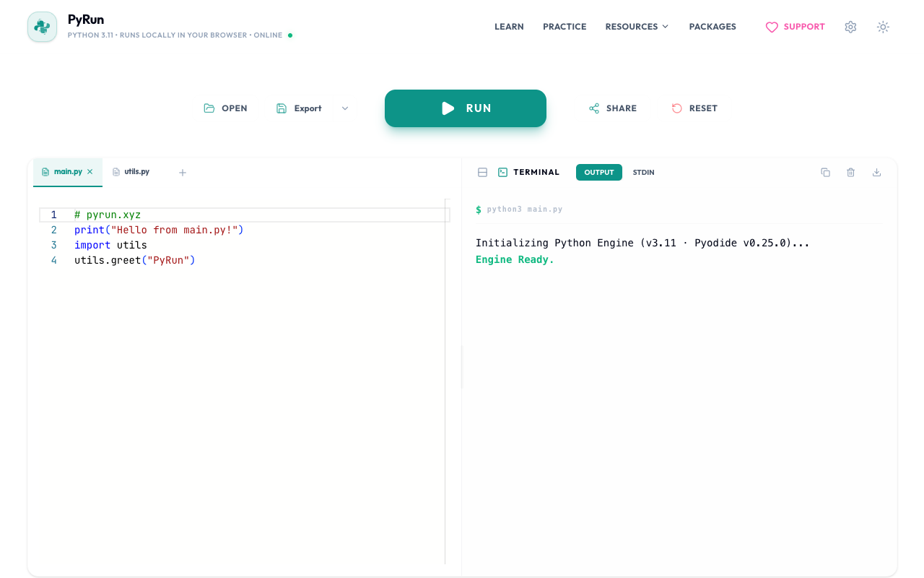This screenshot has width=924, height=578.
Task: Open the LEARN menu item
Action: tap(509, 27)
